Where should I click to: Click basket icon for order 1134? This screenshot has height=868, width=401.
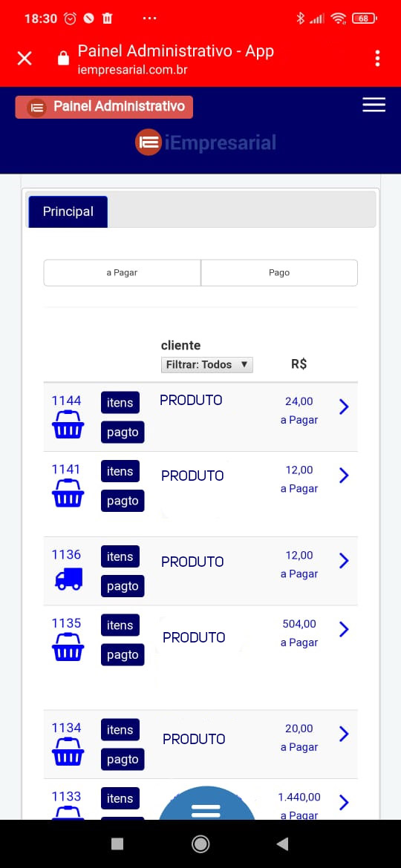coord(68,752)
